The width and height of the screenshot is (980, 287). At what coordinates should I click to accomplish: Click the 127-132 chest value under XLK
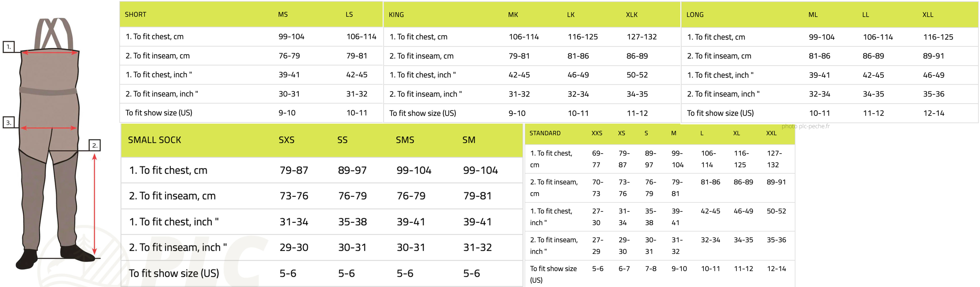tap(641, 37)
